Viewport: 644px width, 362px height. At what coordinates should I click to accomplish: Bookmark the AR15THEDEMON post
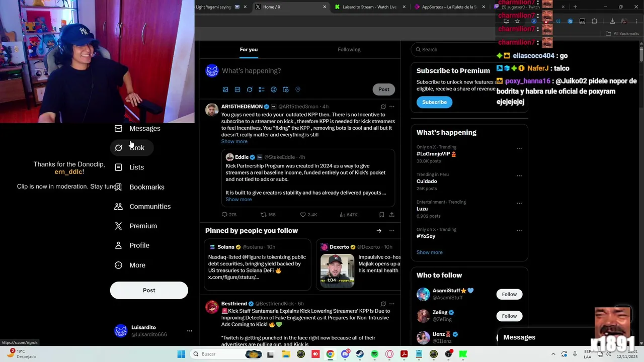click(382, 215)
